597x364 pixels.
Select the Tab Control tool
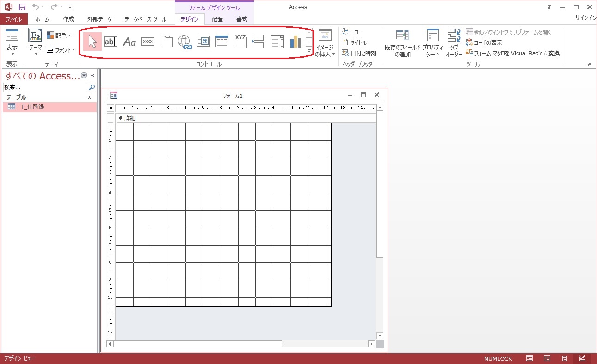pos(166,42)
